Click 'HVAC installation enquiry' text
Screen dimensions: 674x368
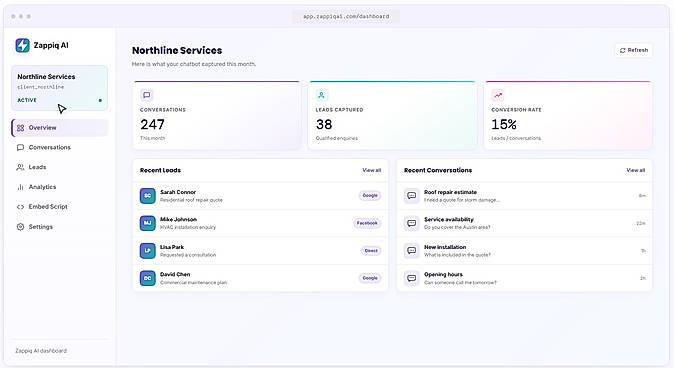pyautogui.click(x=188, y=227)
